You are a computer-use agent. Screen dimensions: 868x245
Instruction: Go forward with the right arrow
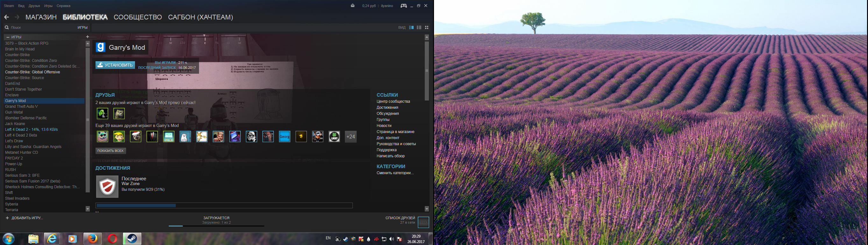[x=17, y=17]
